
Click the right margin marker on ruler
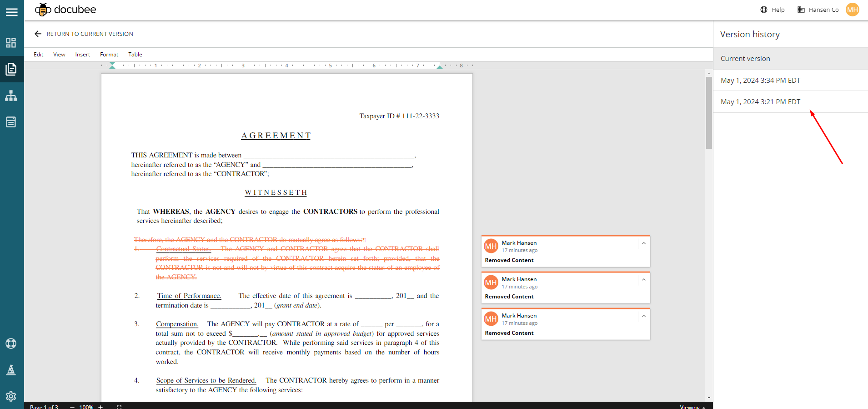point(440,66)
